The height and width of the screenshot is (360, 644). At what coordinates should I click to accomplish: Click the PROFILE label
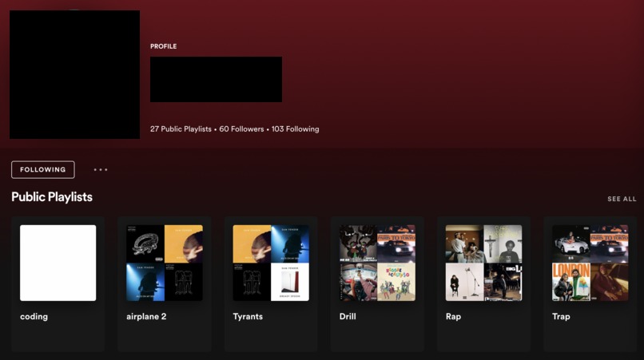click(x=164, y=46)
